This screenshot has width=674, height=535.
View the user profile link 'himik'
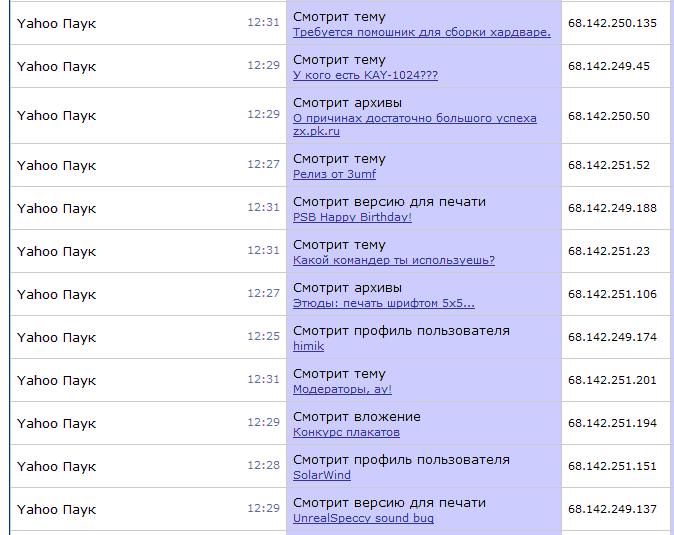[308, 346]
